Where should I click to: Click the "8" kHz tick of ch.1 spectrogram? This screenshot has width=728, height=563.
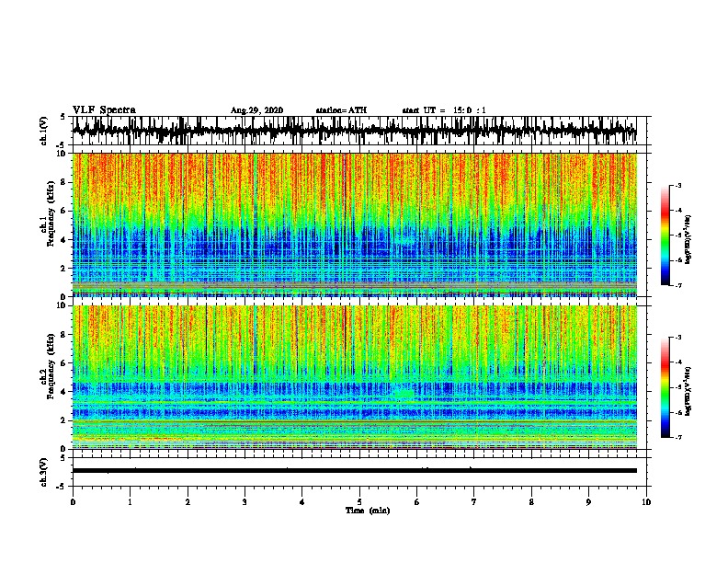(x=63, y=182)
